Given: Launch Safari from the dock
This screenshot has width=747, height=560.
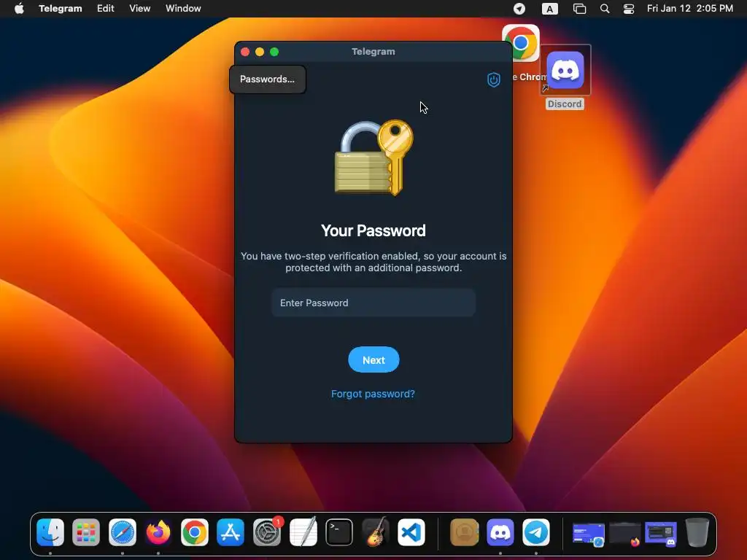Looking at the screenshot, I should (123, 532).
